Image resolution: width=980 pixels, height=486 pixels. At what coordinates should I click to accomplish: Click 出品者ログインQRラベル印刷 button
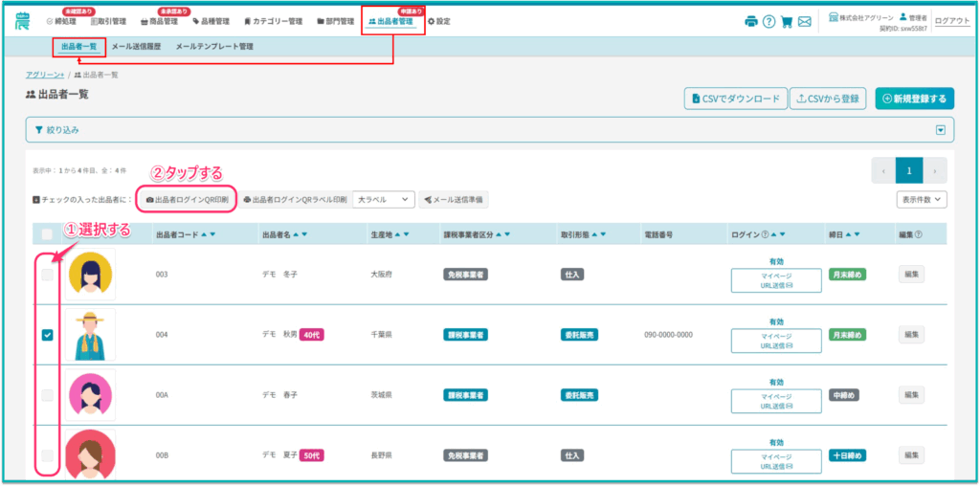(295, 199)
